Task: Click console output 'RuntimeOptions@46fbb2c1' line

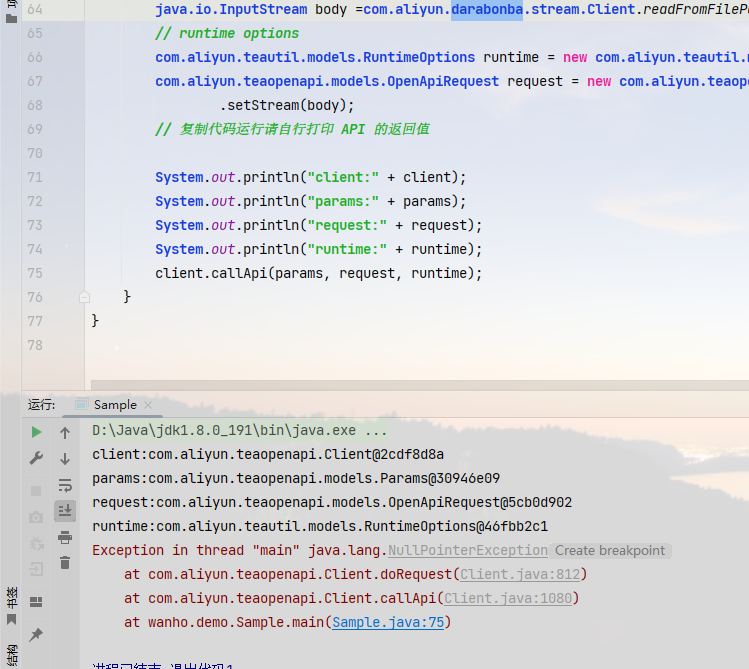Action: (x=320, y=526)
